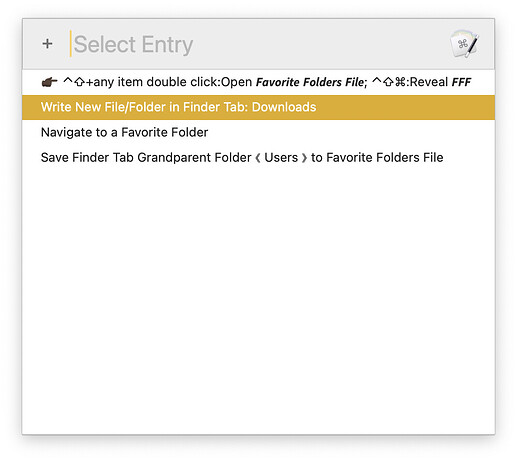Viewport: 517px width, 461px height.
Task: Click the right angle bracket after Users
Action: point(304,157)
